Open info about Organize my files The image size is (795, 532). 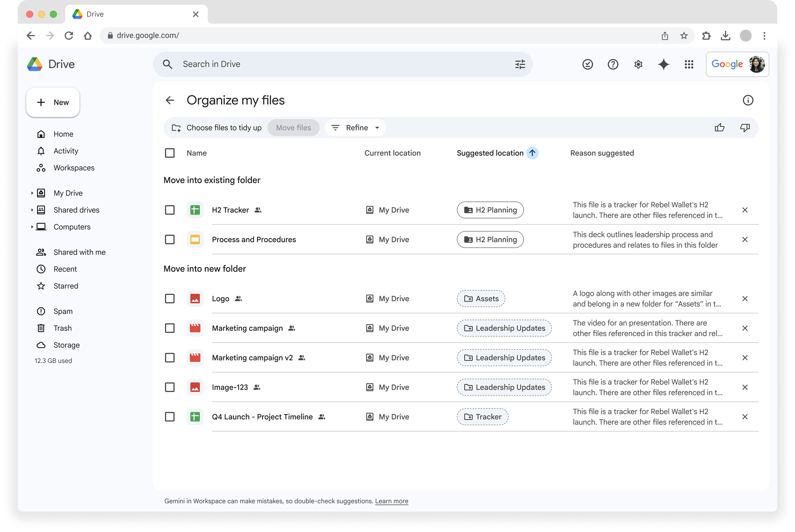point(748,100)
